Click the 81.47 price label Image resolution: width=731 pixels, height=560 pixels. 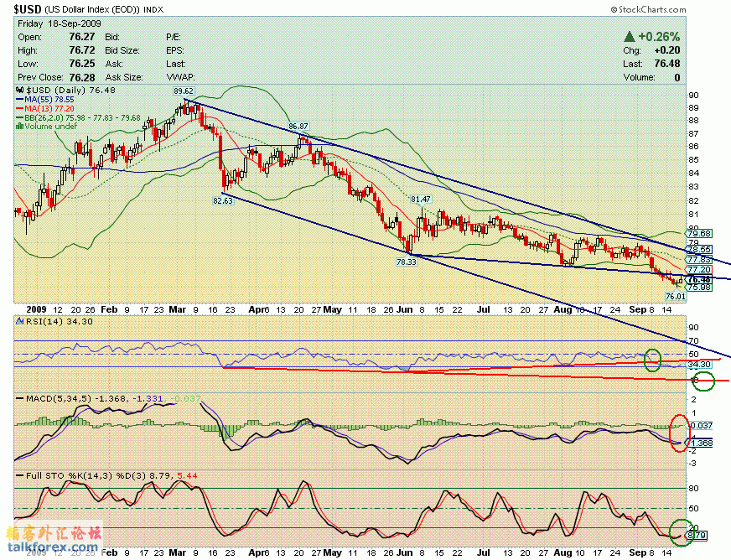pyautogui.click(x=421, y=199)
